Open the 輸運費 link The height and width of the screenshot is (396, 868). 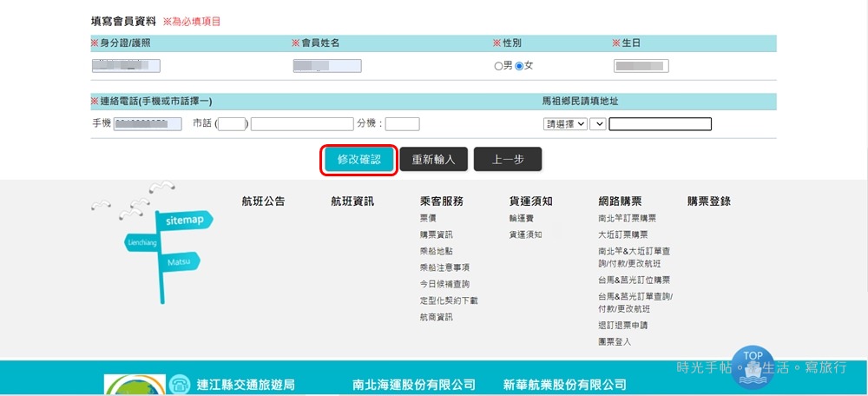pos(522,218)
